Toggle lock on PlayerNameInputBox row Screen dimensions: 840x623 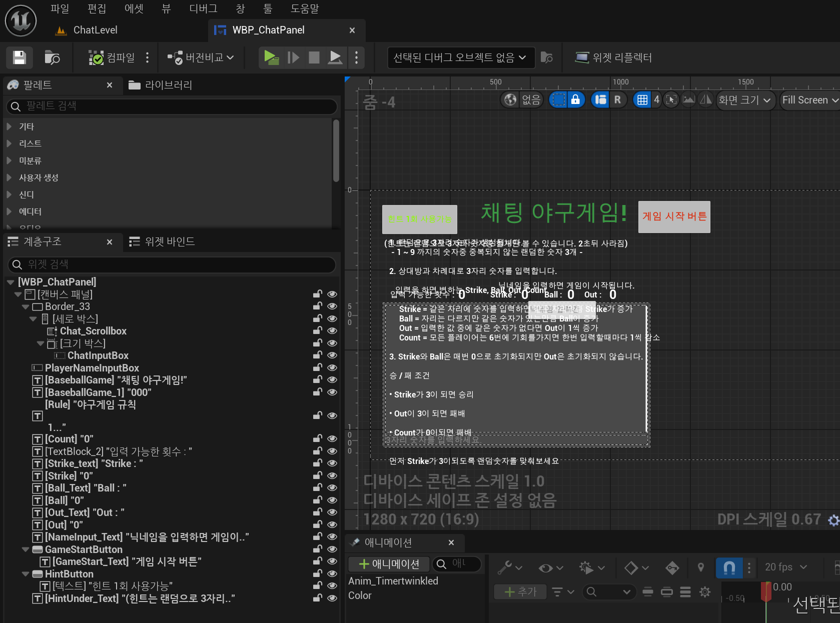[317, 367]
